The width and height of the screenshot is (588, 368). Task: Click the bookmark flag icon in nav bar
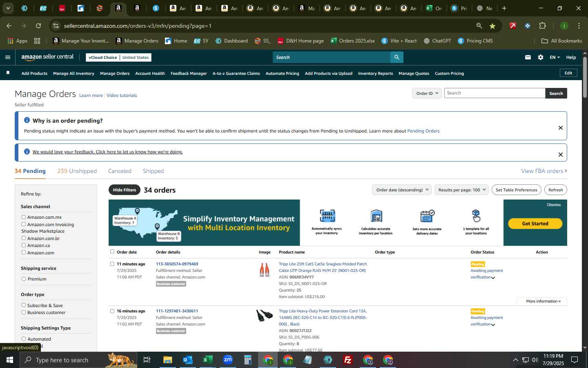click(8, 73)
